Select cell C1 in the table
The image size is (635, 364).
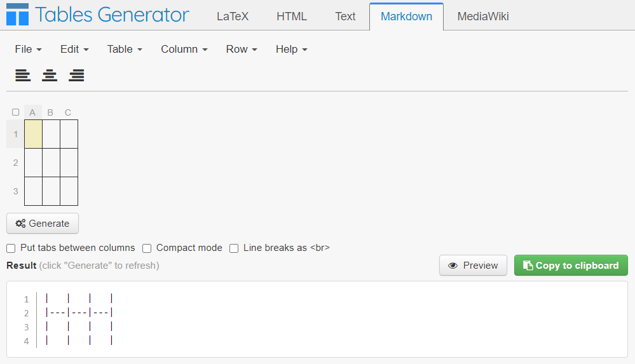69,134
